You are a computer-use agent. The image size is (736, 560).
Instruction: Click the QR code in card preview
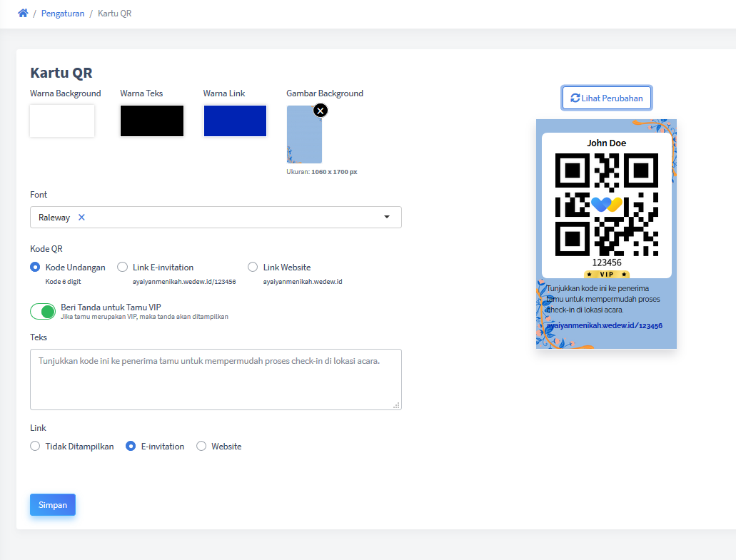point(607,205)
